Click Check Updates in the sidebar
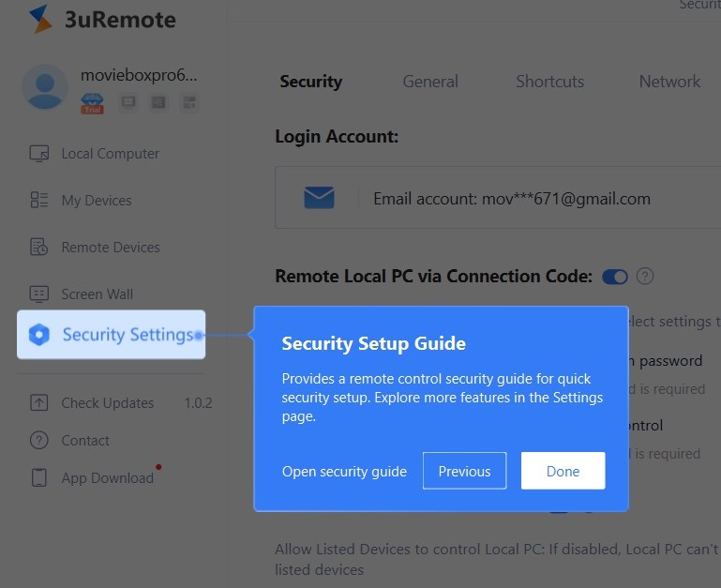This screenshot has height=588, width=721. 92,403
